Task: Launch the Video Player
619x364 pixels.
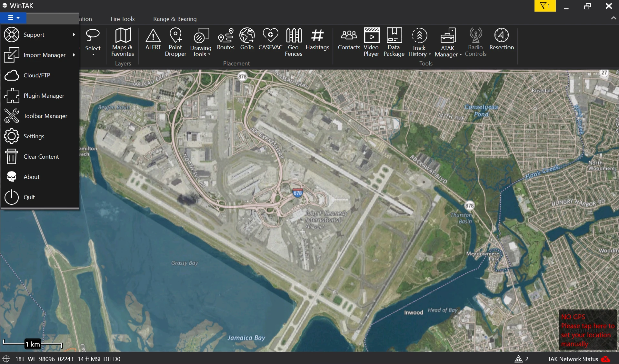Action: [371, 42]
